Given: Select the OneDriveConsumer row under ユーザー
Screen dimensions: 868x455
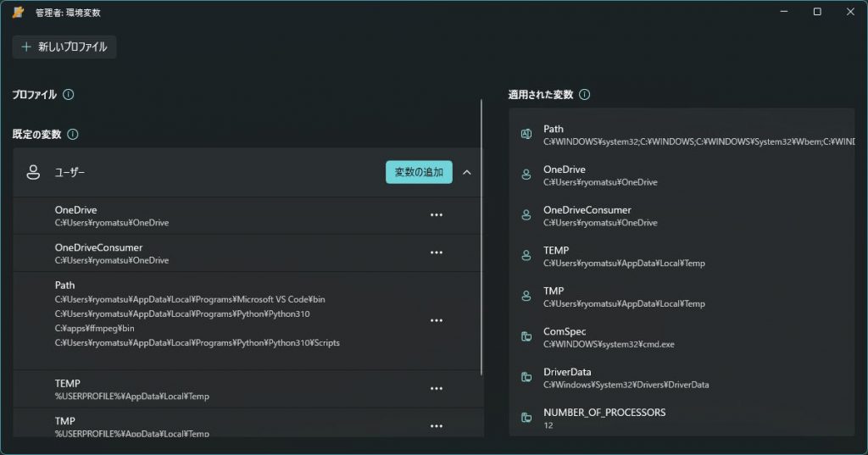Looking at the screenshot, I should point(248,253).
